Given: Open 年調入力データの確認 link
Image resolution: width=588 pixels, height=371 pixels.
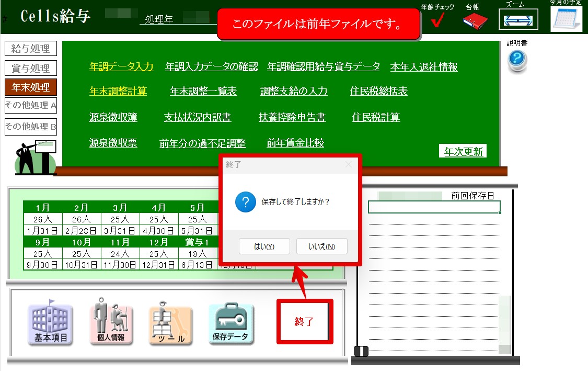Looking at the screenshot, I should tap(212, 66).
